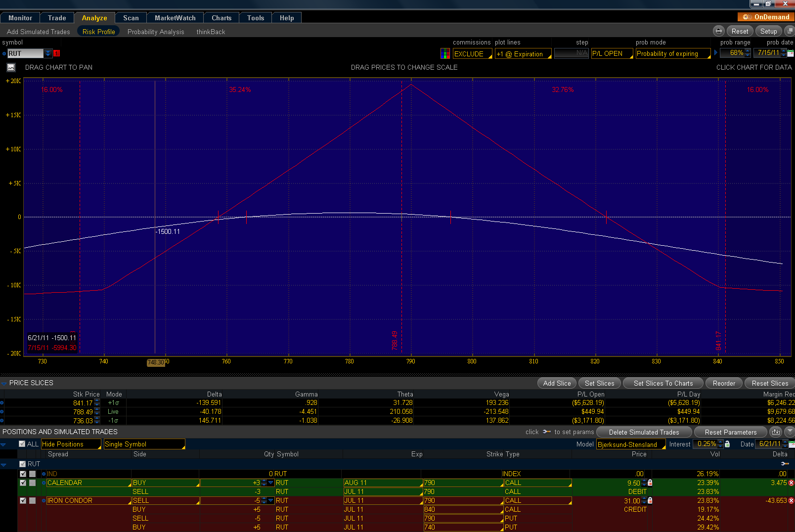Open the positions panel menu arrow icon
This screenshot has width=795, height=532.
(790, 432)
